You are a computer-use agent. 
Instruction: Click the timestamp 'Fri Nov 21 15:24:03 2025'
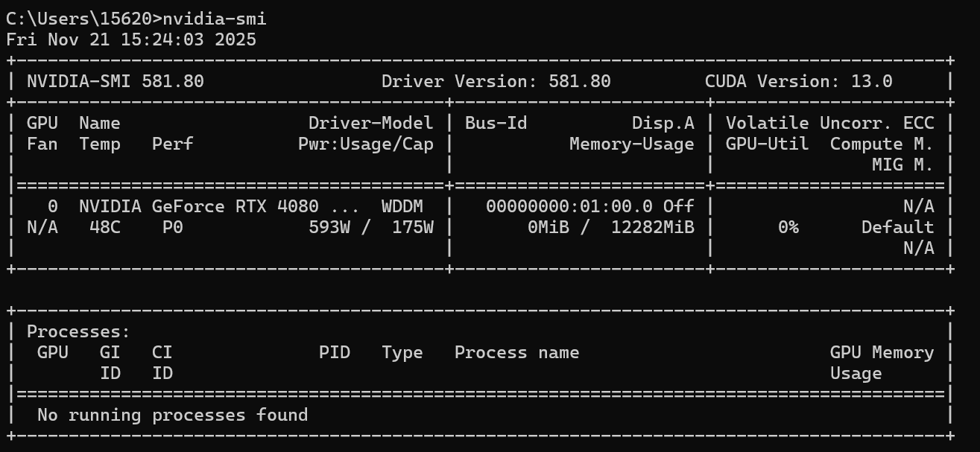[x=131, y=39]
